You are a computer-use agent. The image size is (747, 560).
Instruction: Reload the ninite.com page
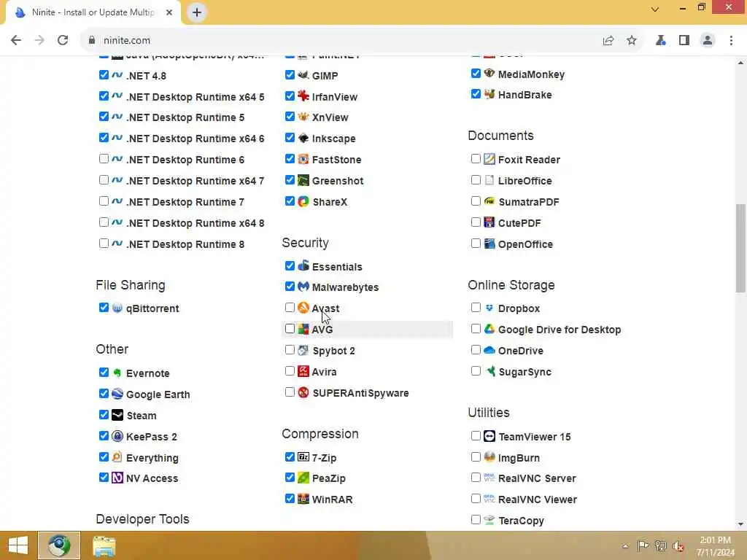pos(63,41)
